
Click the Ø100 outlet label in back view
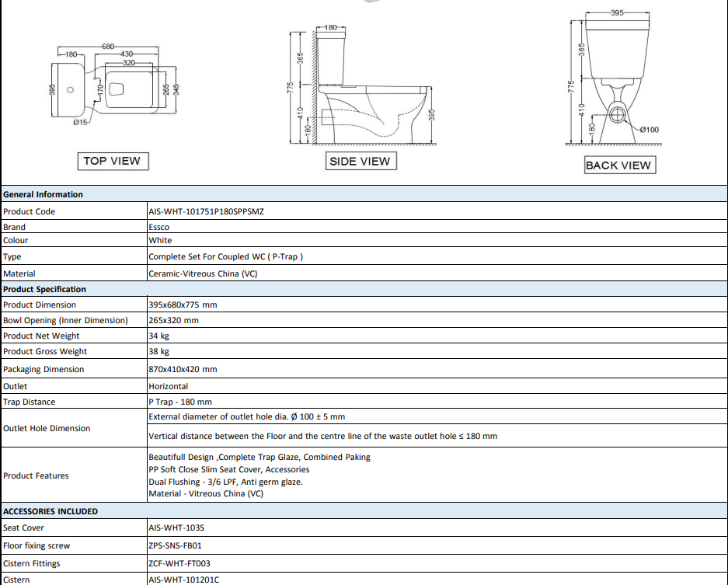point(649,130)
